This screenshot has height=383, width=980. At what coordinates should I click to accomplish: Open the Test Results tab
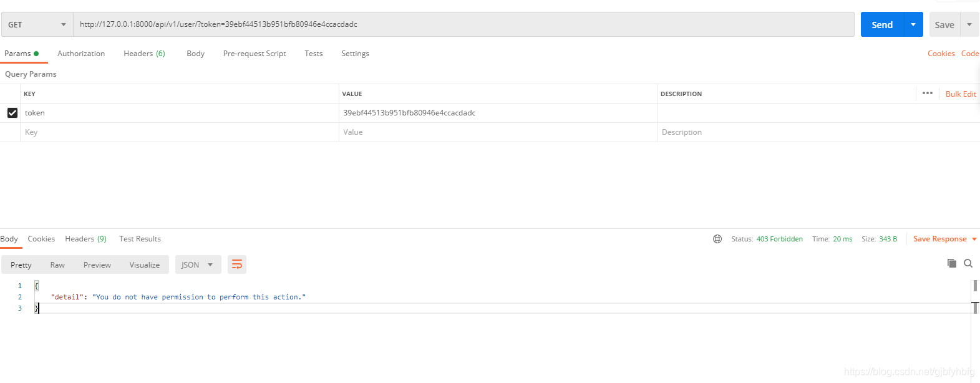[x=140, y=239]
